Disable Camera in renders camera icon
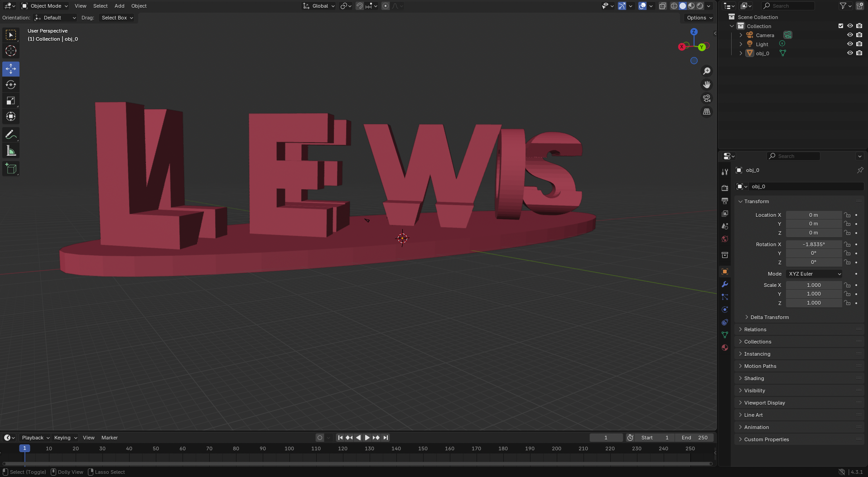 click(x=859, y=35)
